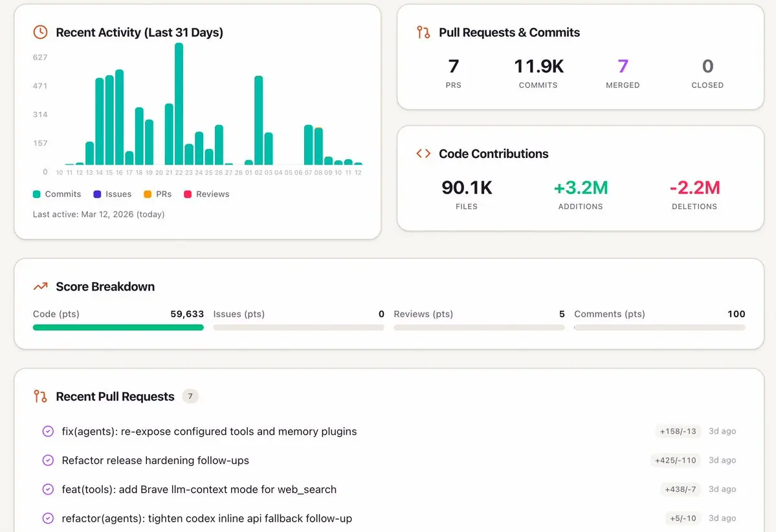
Task: Toggle Reviews series in chart legend
Action: (206, 194)
